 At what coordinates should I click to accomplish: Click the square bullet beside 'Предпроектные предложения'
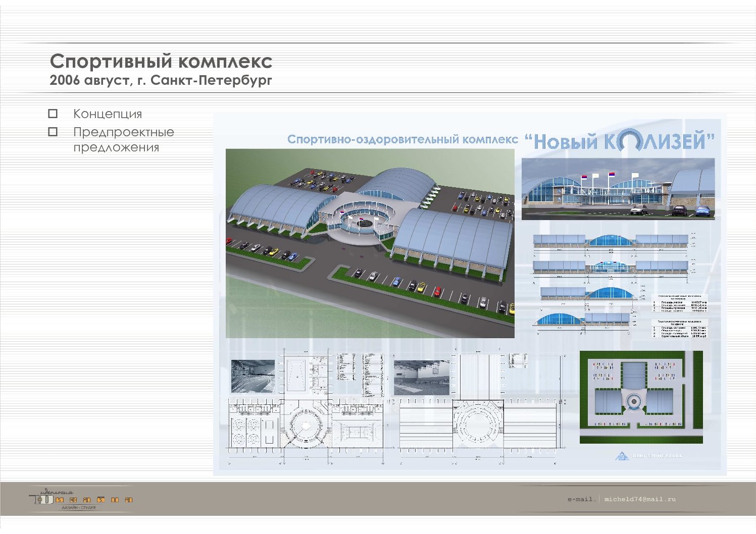[53, 132]
